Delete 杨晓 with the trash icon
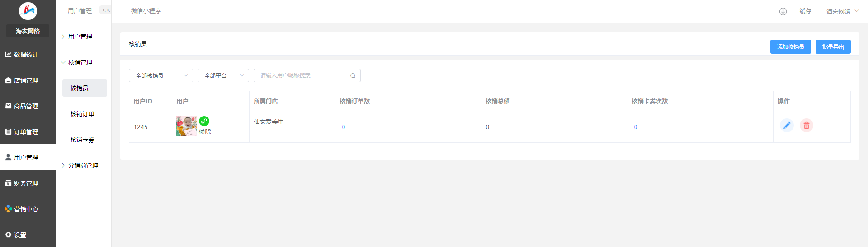 point(807,126)
